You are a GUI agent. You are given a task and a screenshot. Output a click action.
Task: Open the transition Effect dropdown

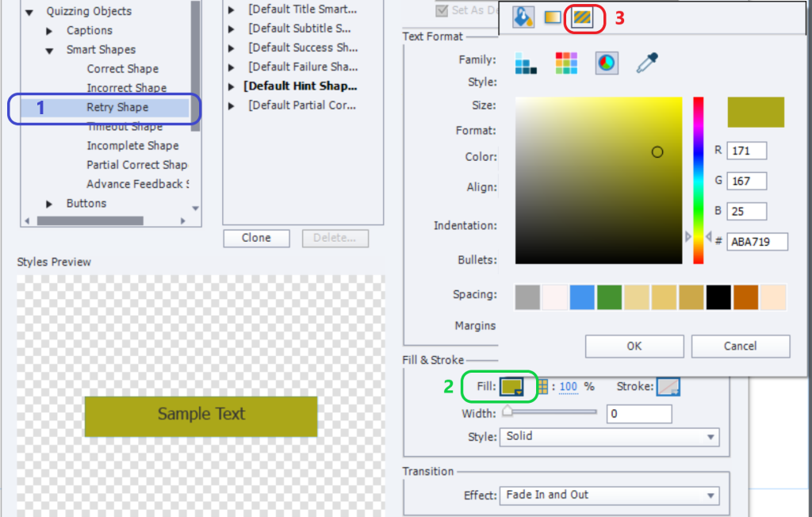[x=607, y=495]
